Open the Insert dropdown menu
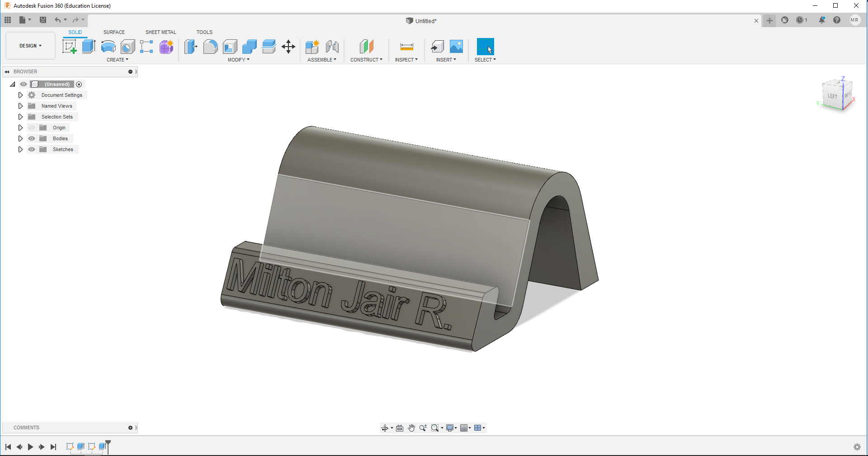Image resolution: width=868 pixels, height=456 pixels. pyautogui.click(x=446, y=60)
